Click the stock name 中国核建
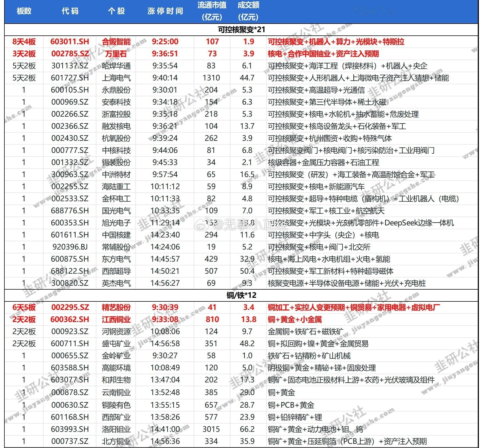The image size is (483, 448). [116, 235]
